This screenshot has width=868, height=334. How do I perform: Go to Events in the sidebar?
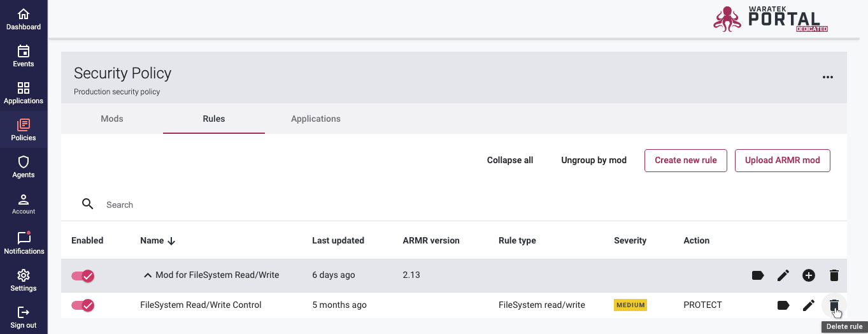24,56
